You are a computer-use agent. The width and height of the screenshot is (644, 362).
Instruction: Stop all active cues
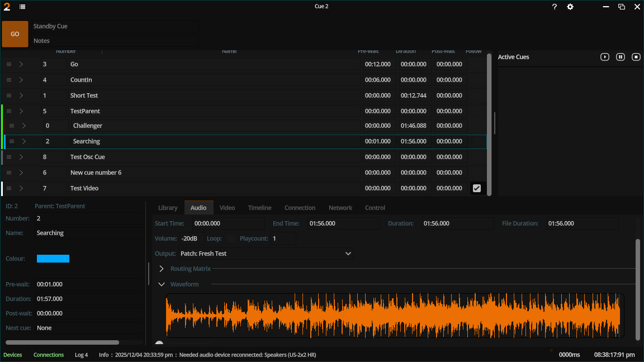coord(636,57)
